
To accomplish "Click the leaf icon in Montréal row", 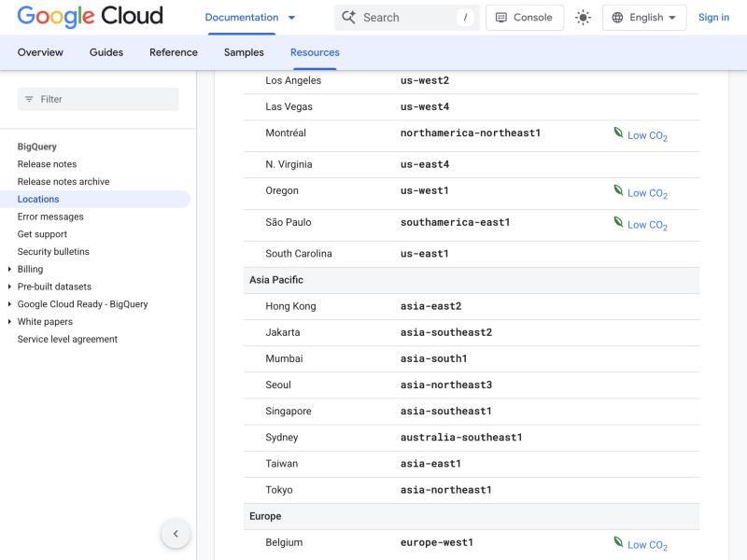I will click(618, 133).
